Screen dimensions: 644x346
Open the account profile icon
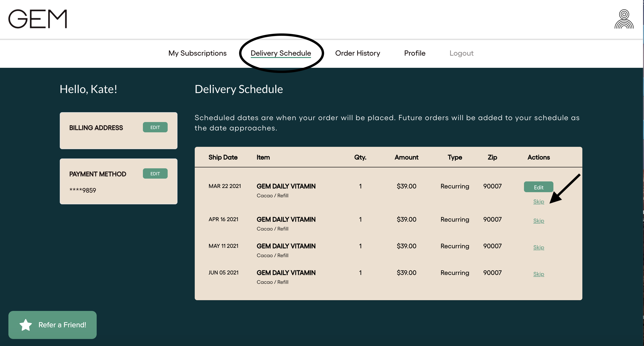(x=624, y=19)
